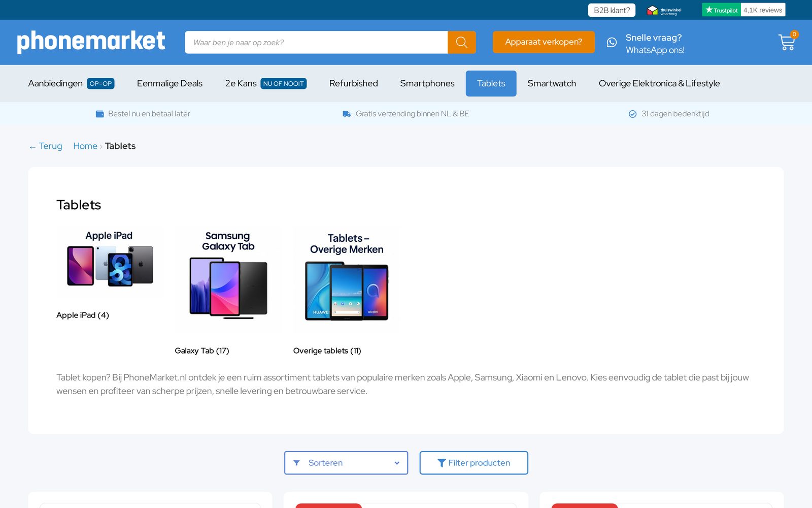
Task: Click the funnel icon in Filter producten
Action: click(x=442, y=463)
